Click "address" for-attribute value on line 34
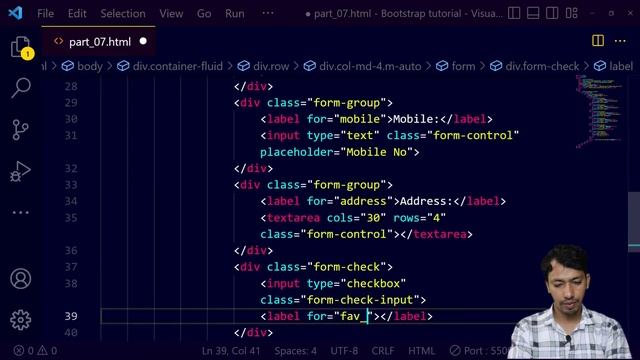 click(x=363, y=201)
